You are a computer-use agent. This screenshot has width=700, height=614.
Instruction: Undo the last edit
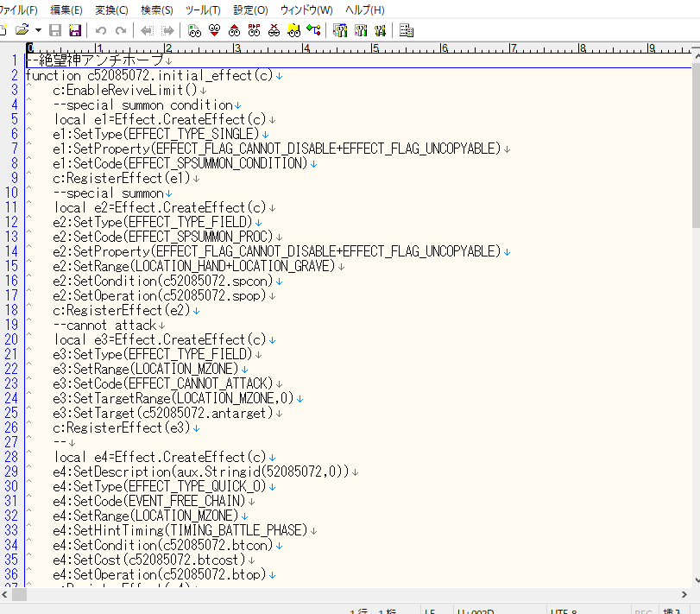point(101,30)
